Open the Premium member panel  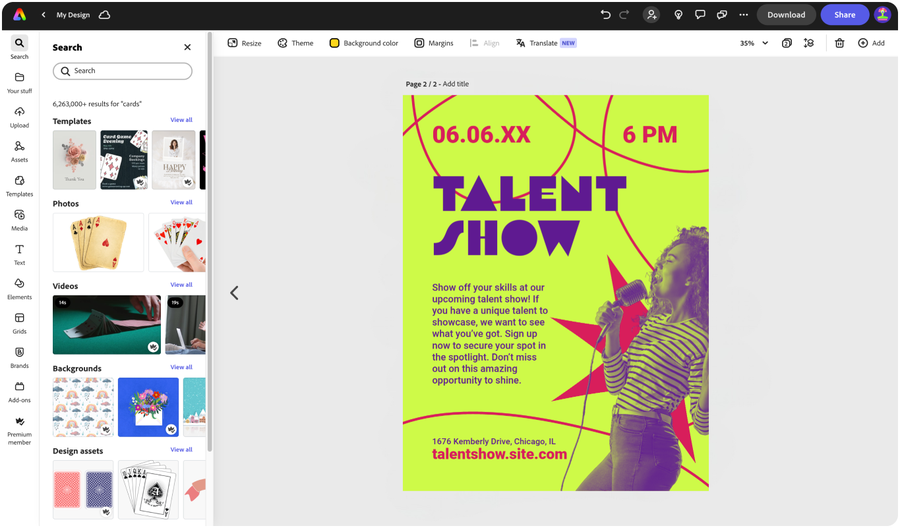pyautogui.click(x=20, y=431)
